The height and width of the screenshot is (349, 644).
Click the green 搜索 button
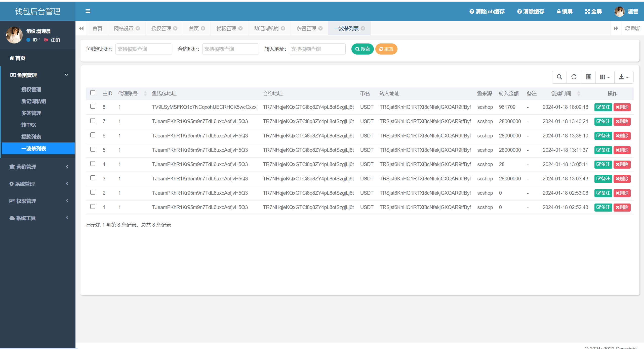(362, 49)
